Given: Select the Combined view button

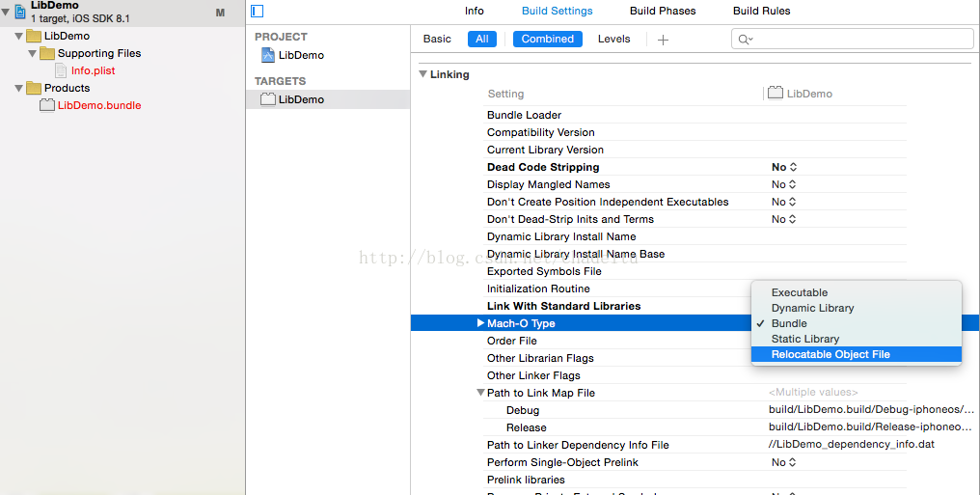Looking at the screenshot, I should [548, 40].
